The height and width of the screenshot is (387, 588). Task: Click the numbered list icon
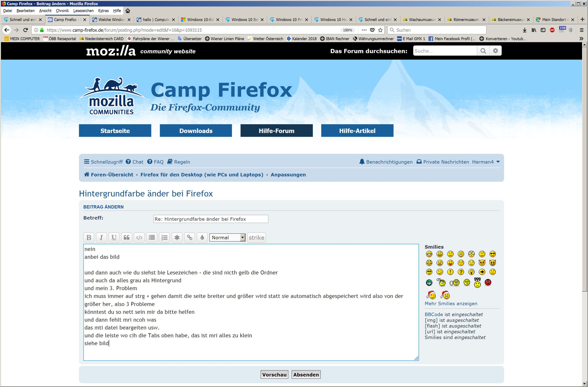(164, 237)
